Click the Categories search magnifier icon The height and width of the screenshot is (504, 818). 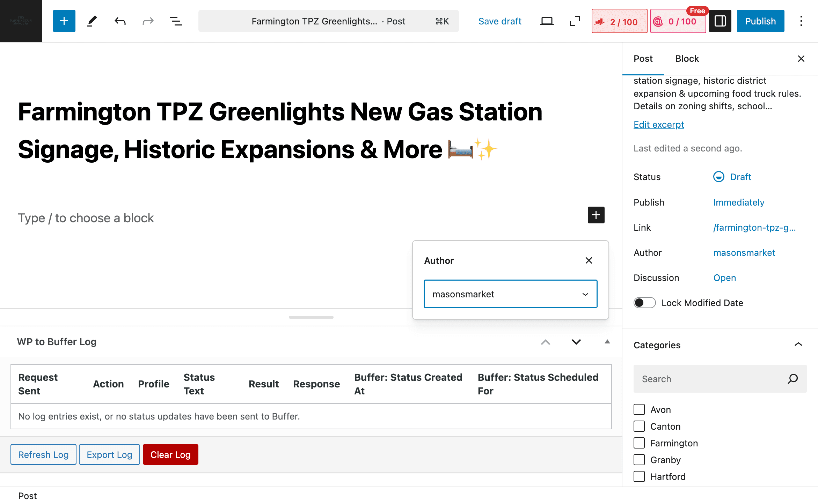793,379
